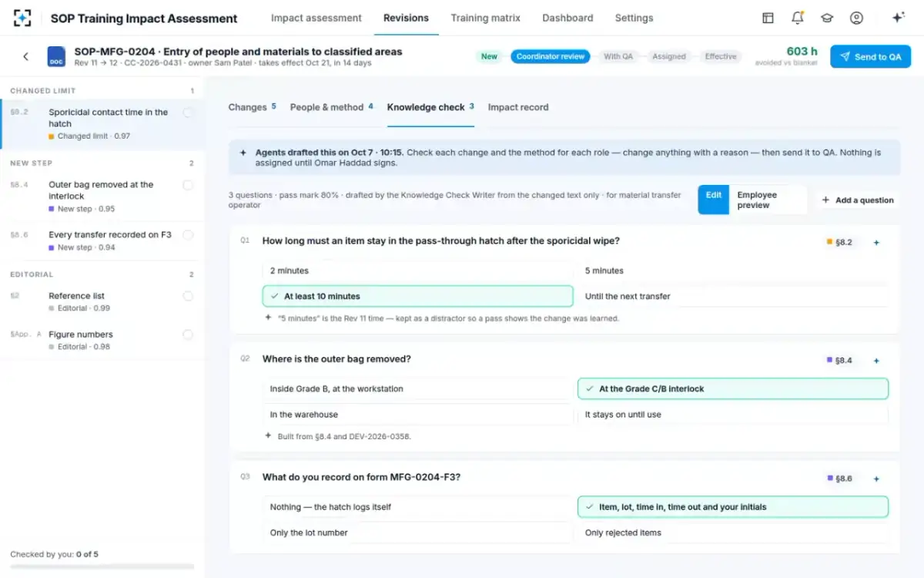The image size is (924, 578).
Task: Click the sparkle icon in the agents banner
Action: point(243,153)
